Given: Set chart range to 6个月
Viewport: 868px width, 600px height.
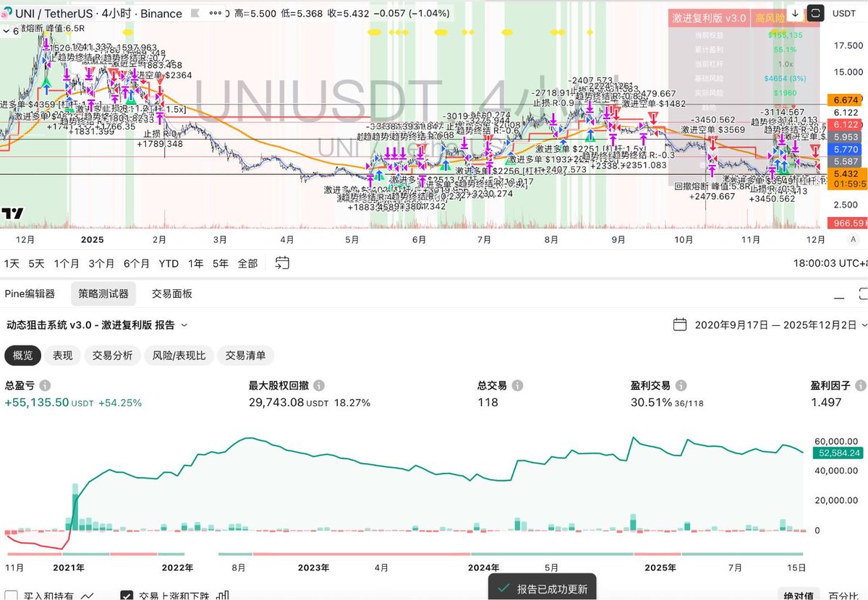Looking at the screenshot, I should click(x=136, y=263).
